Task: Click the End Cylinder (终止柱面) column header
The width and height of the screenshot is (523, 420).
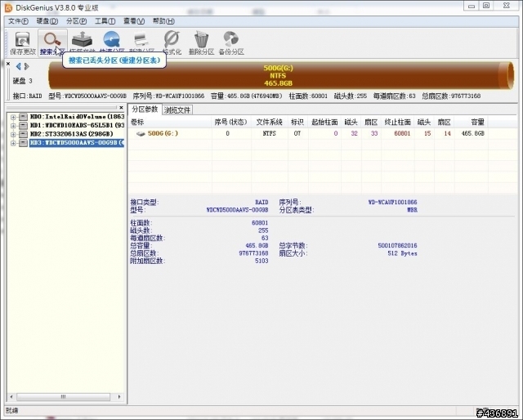Action: (398, 122)
